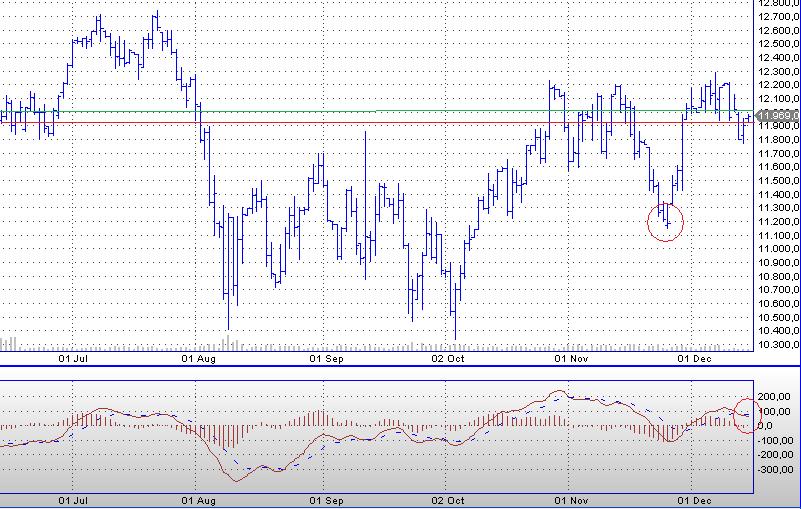Screen dimensions: 801x509
Task: Click the 01 Dec date label under the price chart
Action: coord(694,359)
